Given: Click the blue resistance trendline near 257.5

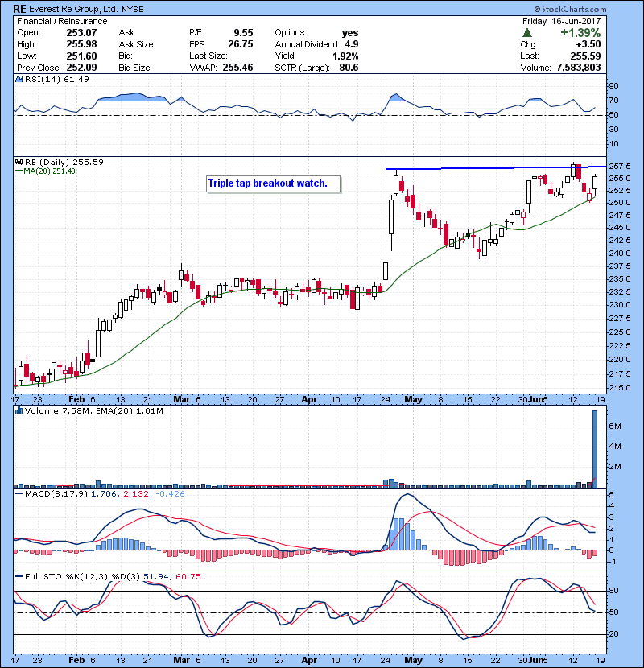Looking at the screenshot, I should (x=496, y=168).
